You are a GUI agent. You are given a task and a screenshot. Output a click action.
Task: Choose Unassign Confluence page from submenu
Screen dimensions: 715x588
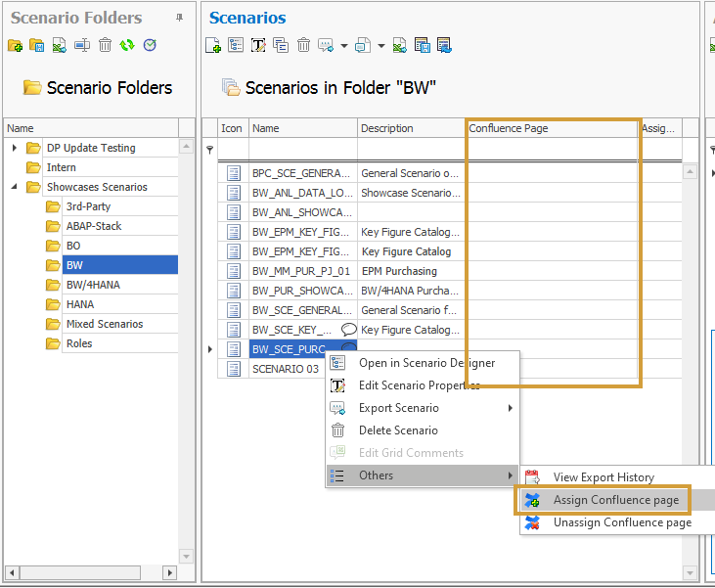tap(621, 522)
